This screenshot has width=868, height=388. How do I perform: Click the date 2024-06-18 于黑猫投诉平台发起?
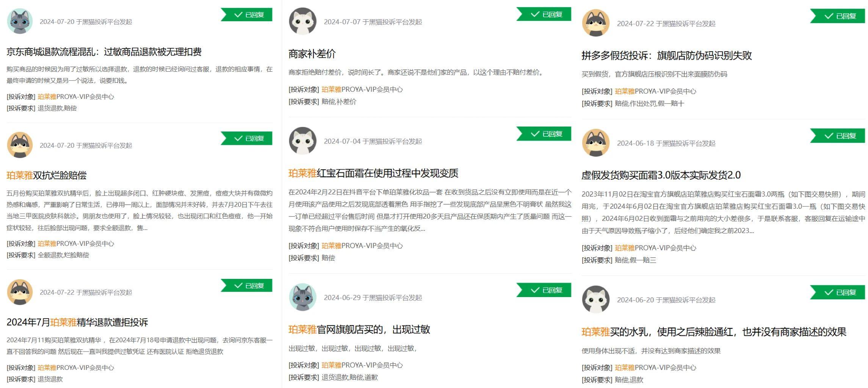tap(666, 143)
